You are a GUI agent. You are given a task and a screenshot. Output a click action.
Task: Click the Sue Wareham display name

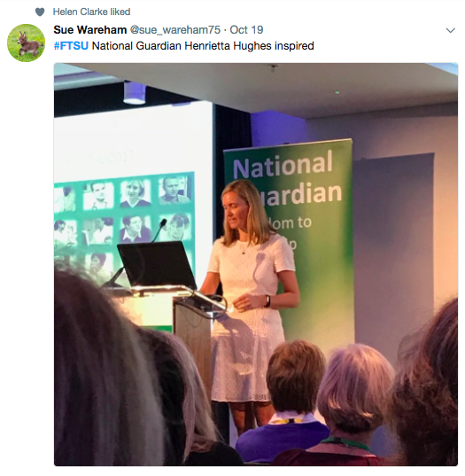pyautogui.click(x=90, y=30)
